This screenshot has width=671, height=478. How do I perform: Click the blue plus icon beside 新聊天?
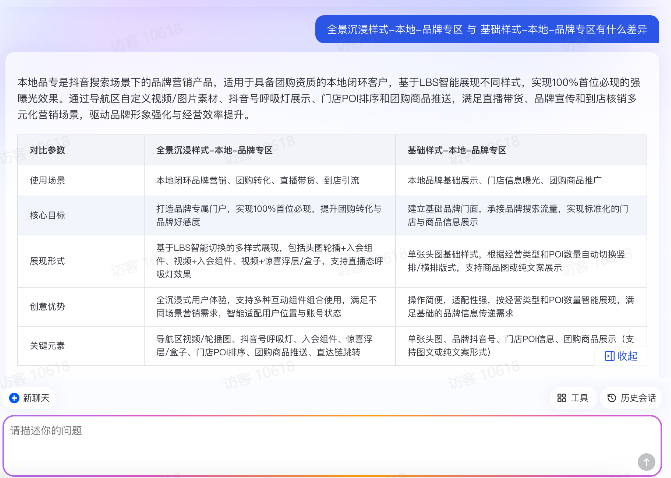coord(14,398)
